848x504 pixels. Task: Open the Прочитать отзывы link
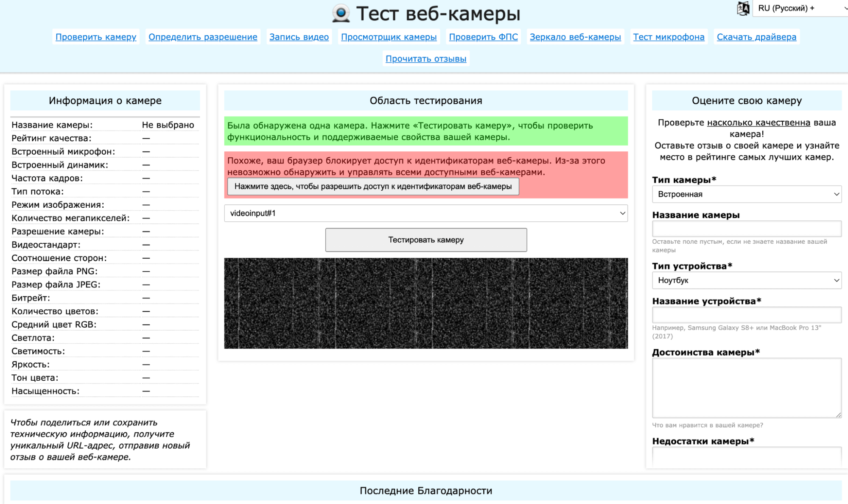point(425,59)
